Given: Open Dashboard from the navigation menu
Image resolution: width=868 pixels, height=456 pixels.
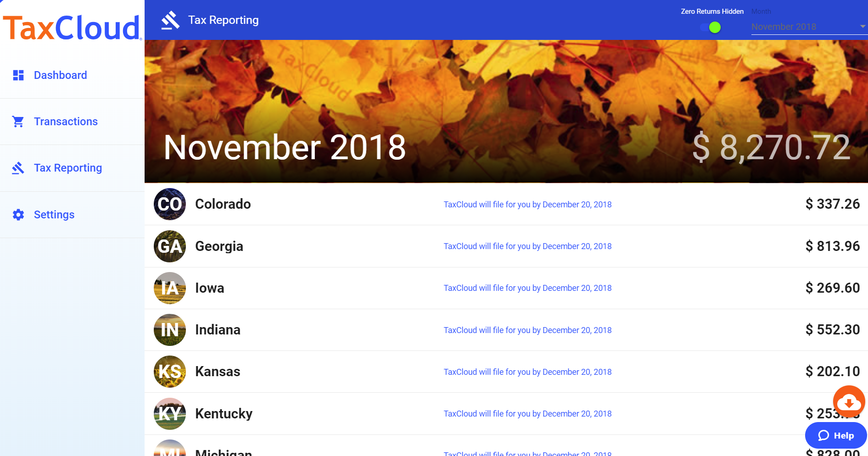Looking at the screenshot, I should click(x=60, y=75).
